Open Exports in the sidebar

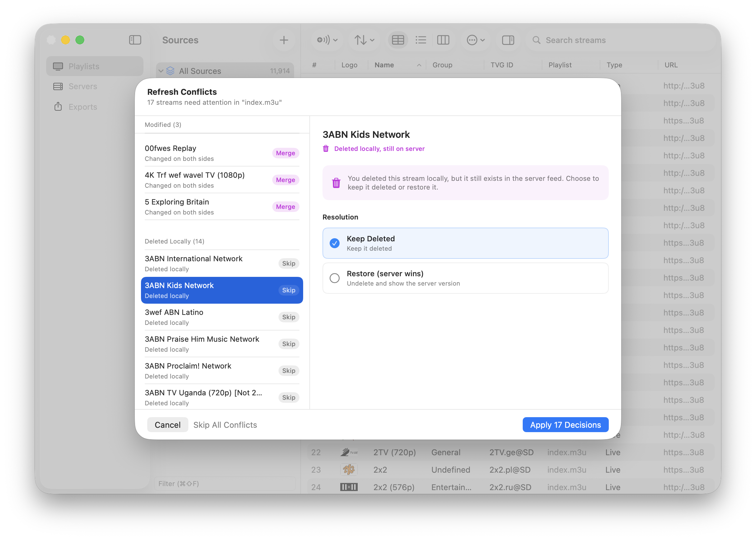coord(83,107)
